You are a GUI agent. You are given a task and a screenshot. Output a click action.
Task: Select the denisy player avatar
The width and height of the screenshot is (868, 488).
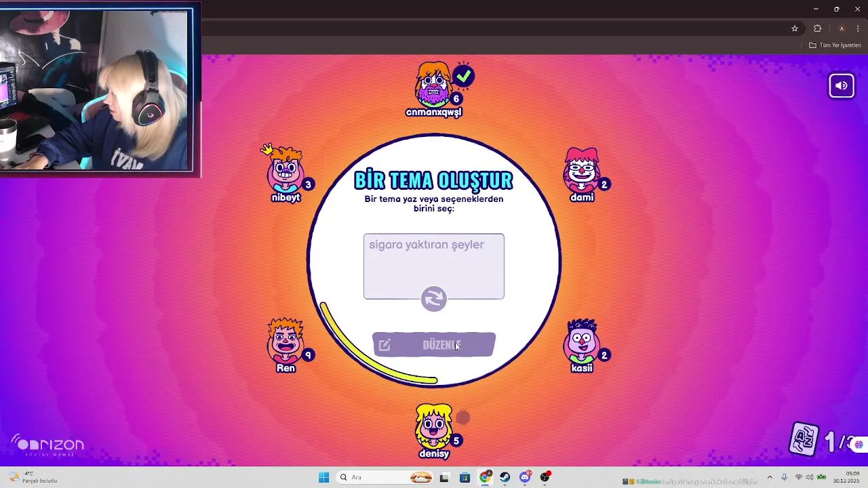[433, 426]
